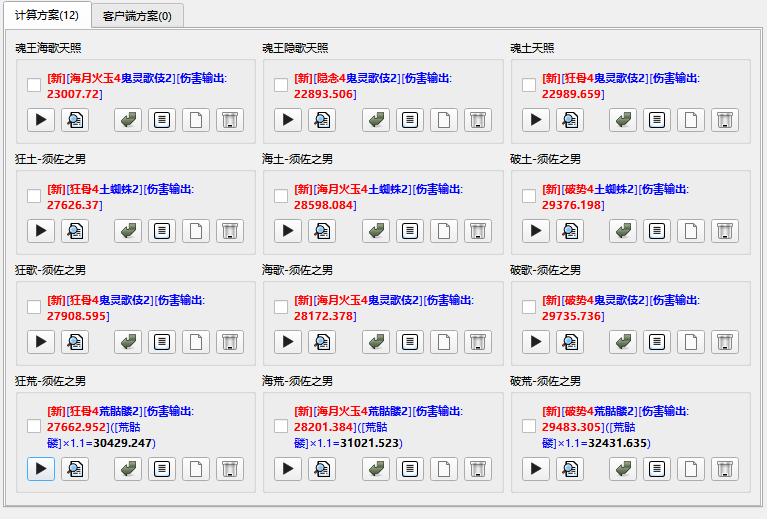The height and width of the screenshot is (519, 767).
Task: Enable checkbox in 狂荒-须佐之男 card
Action: [x=34, y=426]
